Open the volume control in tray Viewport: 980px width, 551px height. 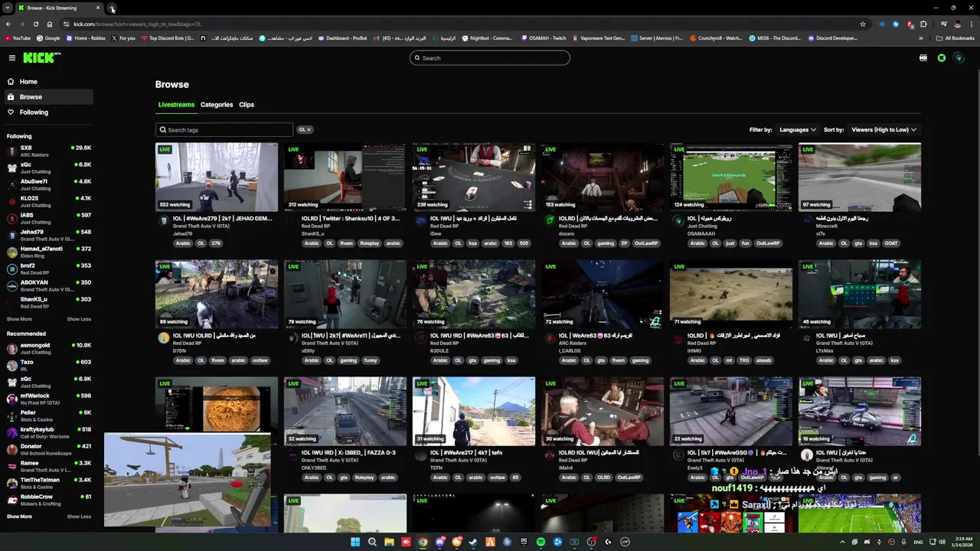(x=941, y=542)
